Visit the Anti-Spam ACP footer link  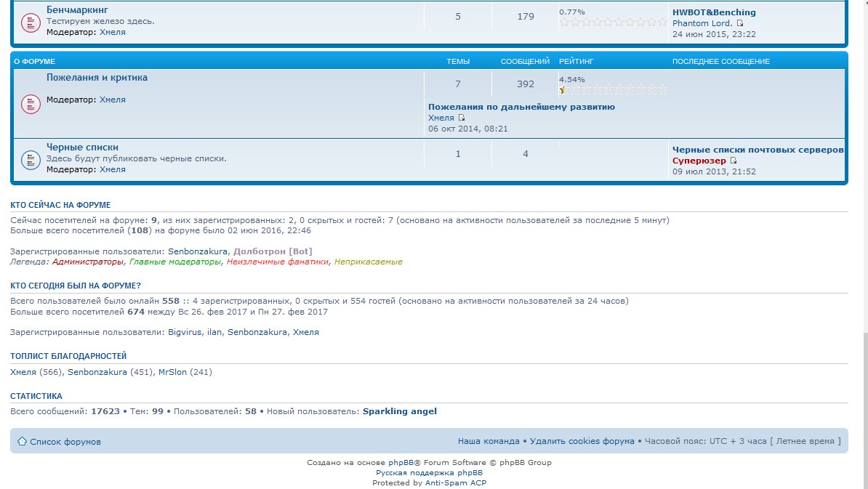coord(455,482)
